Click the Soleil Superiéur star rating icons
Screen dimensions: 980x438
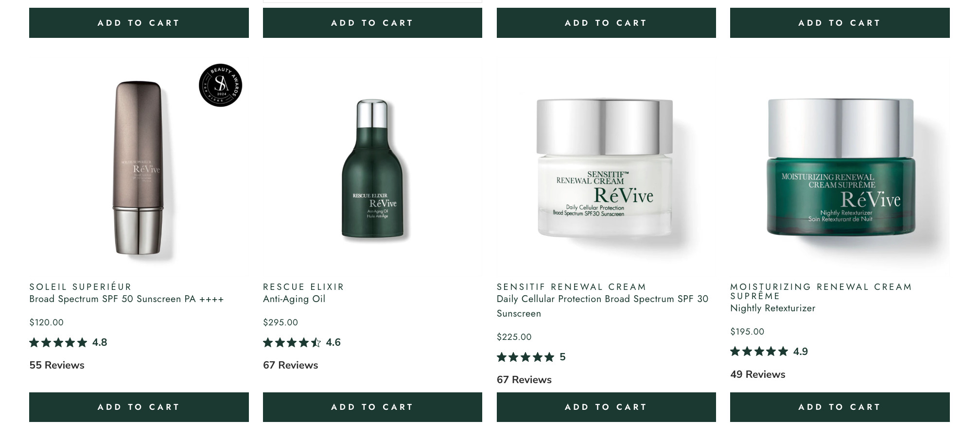click(58, 343)
